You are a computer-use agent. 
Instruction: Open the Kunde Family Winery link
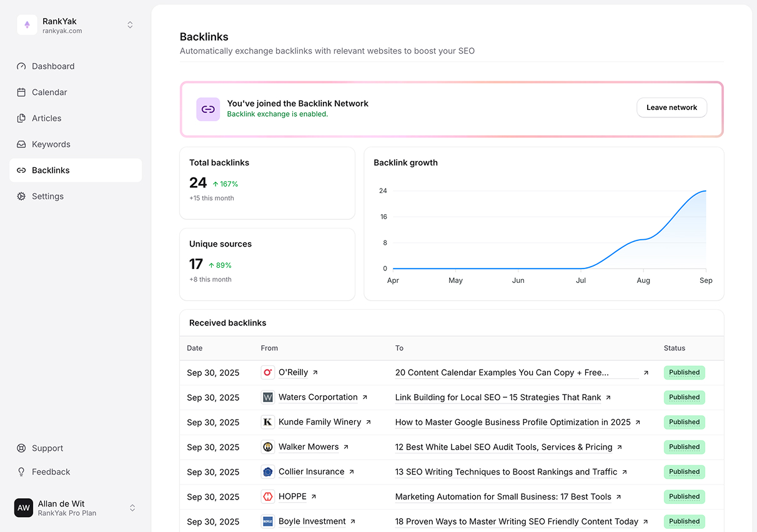[320, 422]
